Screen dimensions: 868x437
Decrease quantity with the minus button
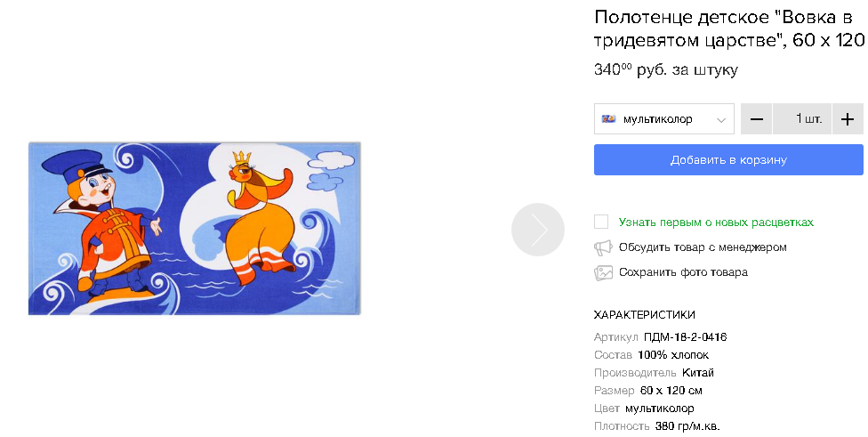click(756, 119)
